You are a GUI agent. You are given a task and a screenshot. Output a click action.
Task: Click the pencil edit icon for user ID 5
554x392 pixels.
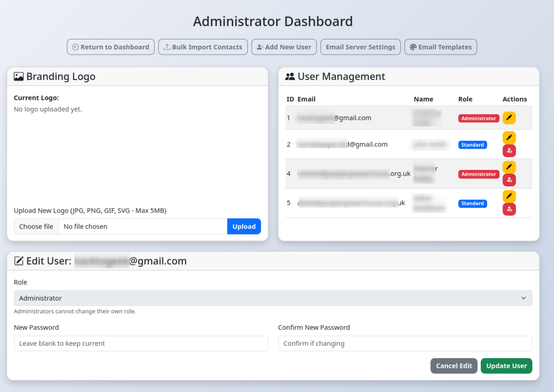(509, 196)
